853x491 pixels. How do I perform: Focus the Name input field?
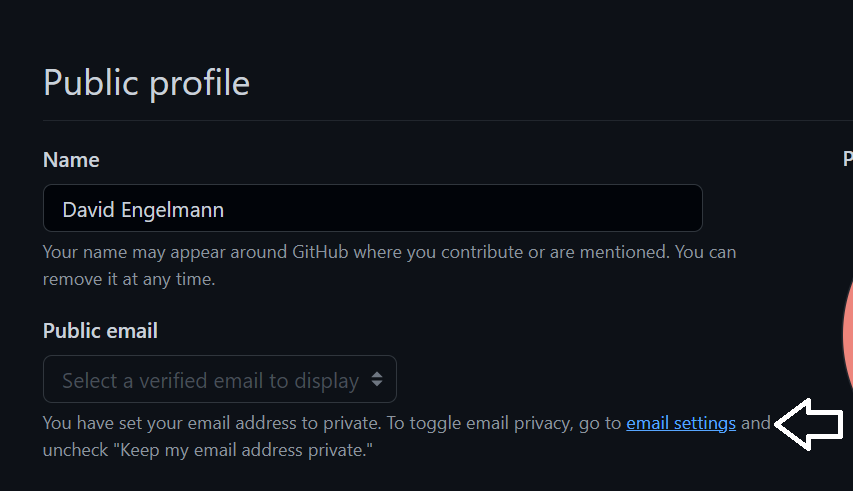point(373,208)
